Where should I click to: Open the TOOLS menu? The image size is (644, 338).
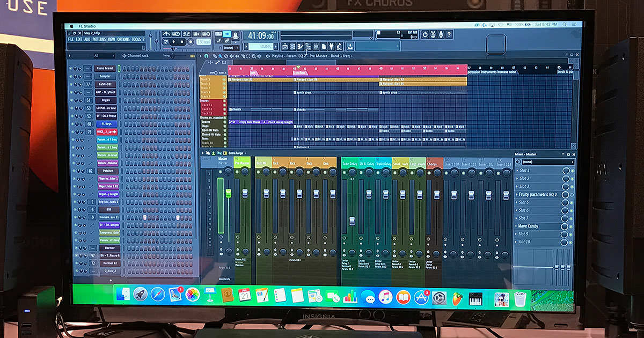click(136, 39)
